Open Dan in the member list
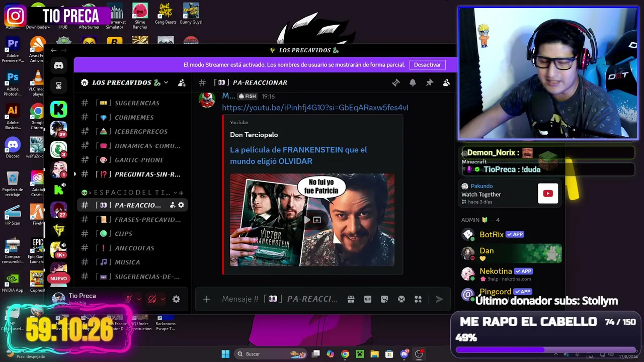 click(511, 254)
